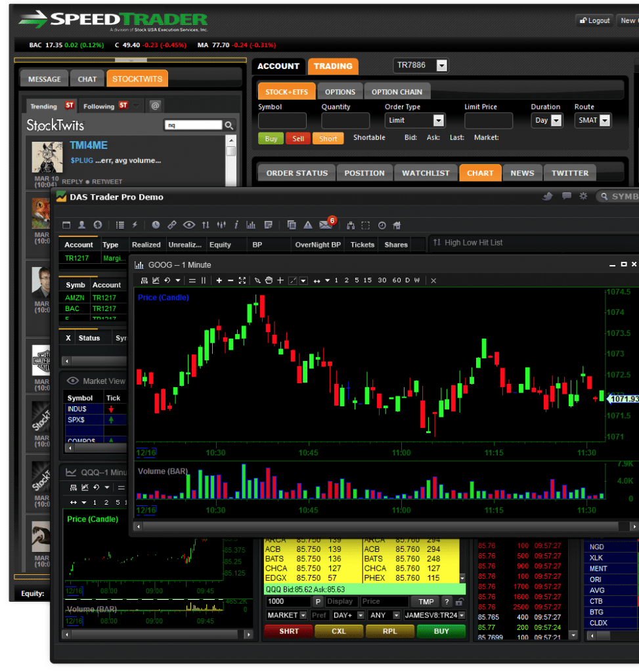Screen dimensions: 639x672
Task: Click the italic info icon in DAS toolbar
Action: [x=236, y=225]
